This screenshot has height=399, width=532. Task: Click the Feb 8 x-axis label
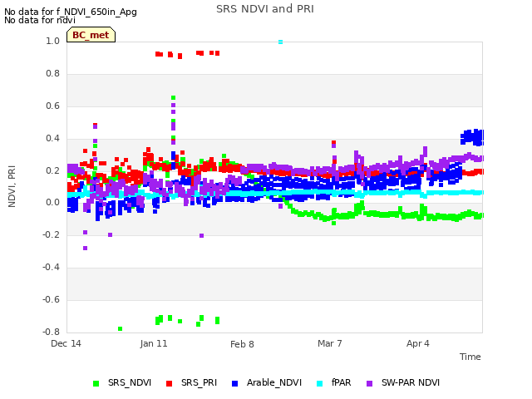(242, 344)
